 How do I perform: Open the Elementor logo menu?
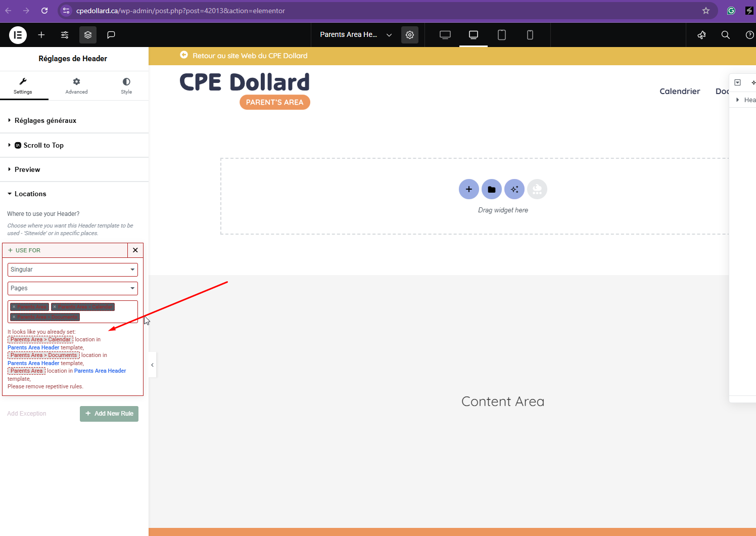coord(18,35)
